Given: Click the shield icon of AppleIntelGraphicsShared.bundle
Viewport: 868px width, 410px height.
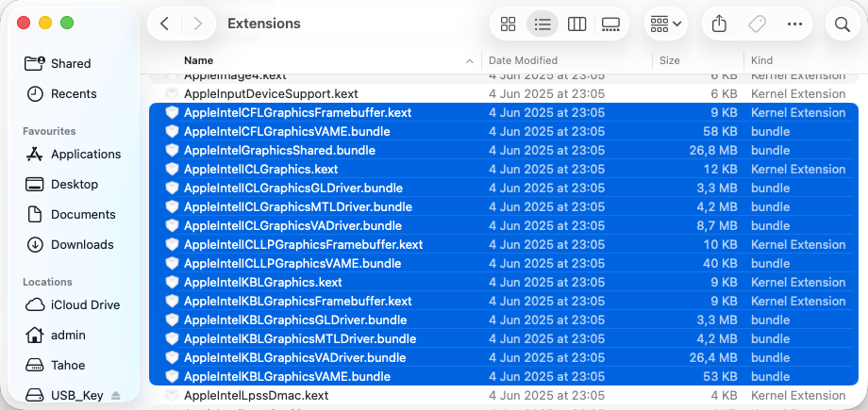Looking at the screenshot, I should pyautogui.click(x=172, y=151).
